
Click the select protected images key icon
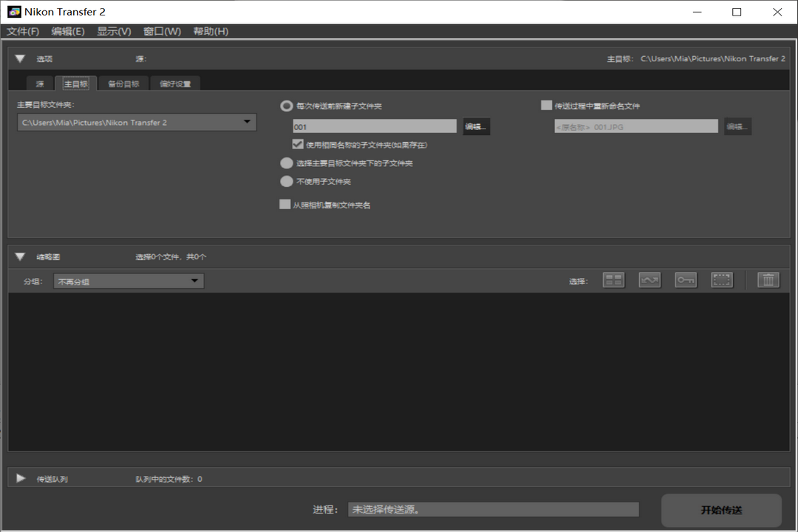[686, 280]
